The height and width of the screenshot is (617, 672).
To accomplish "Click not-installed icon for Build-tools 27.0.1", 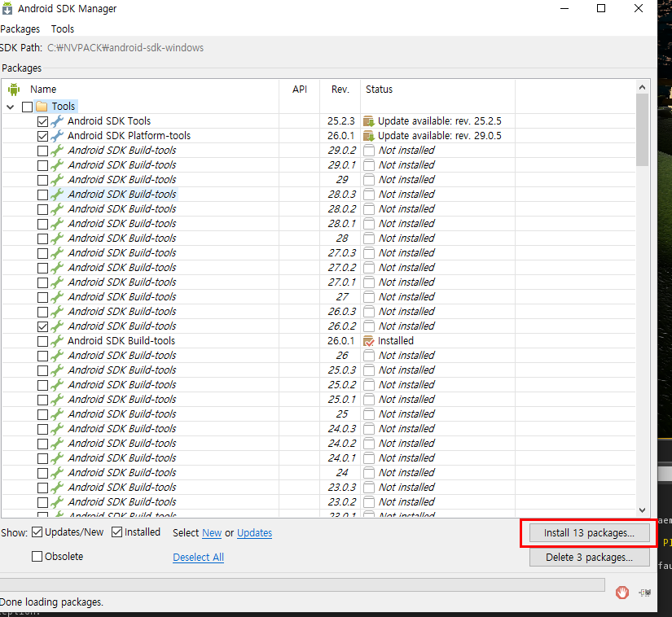I will [368, 282].
